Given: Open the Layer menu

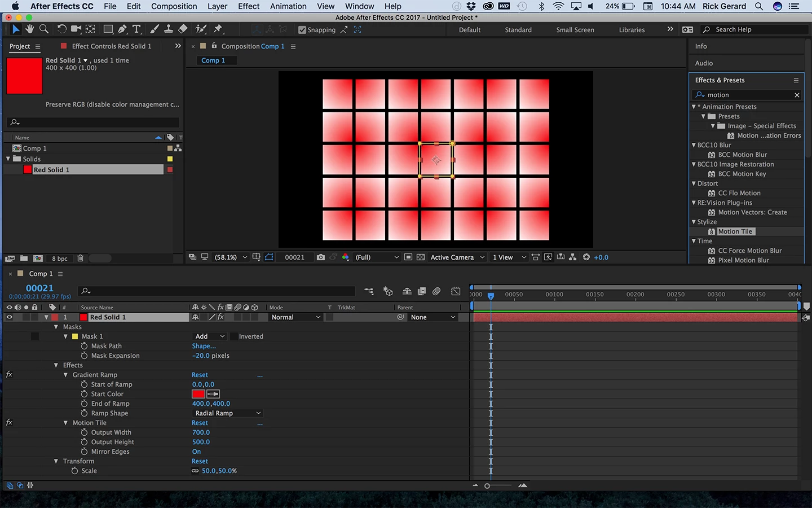Looking at the screenshot, I should tap(217, 6).
